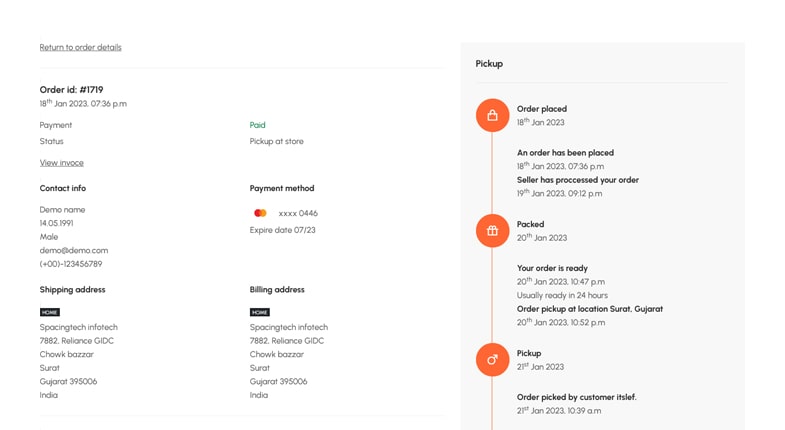This screenshot has width=785, height=430.
Task: Click the phone number (+00)-123456789
Action: tap(71, 264)
